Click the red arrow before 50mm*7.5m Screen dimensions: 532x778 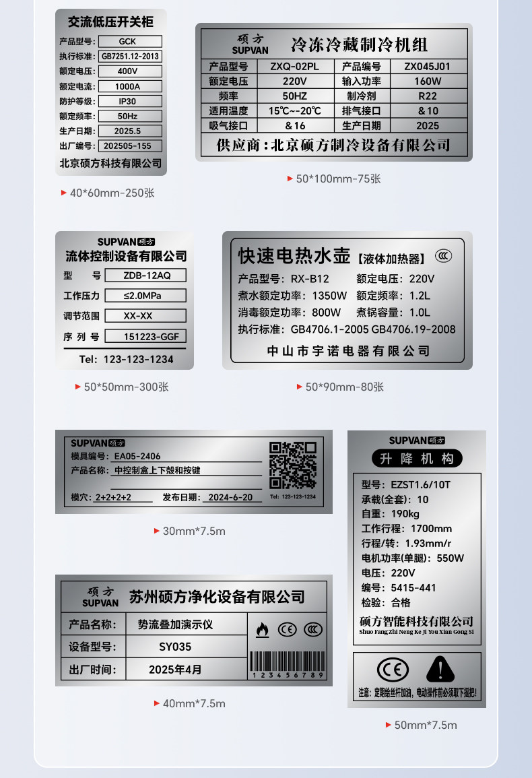click(x=389, y=724)
